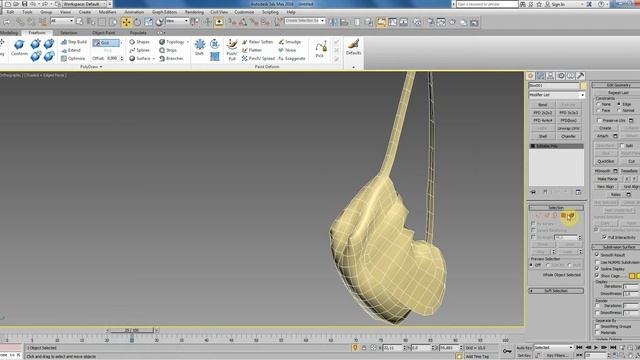Add the Unwrap UVW modifier button
Screen dimensions: 640x360
click(x=569, y=128)
